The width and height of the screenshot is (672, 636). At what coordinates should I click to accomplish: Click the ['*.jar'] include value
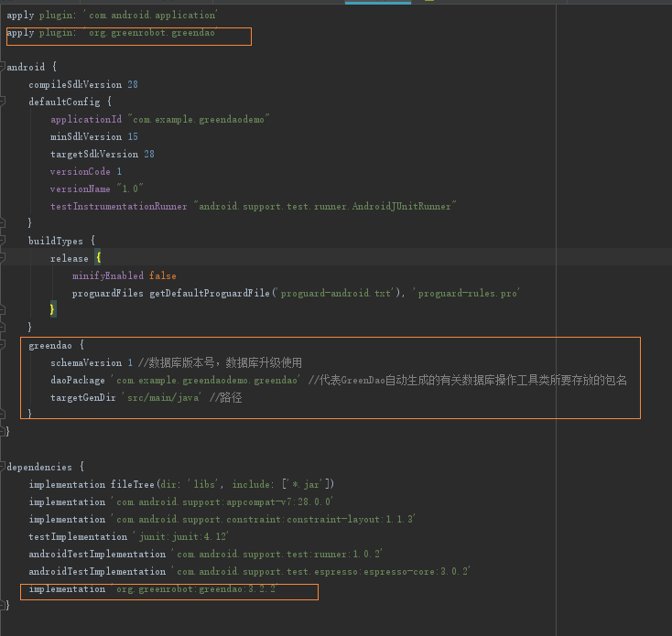(308, 484)
